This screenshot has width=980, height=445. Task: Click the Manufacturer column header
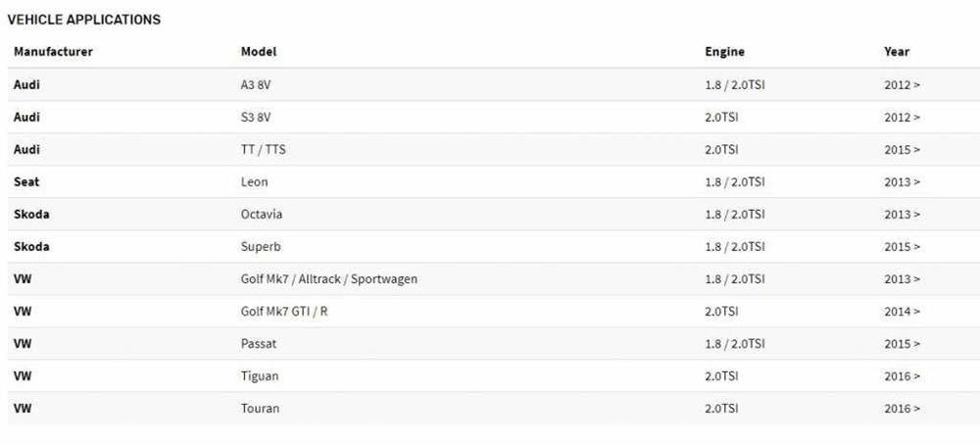pos(53,52)
